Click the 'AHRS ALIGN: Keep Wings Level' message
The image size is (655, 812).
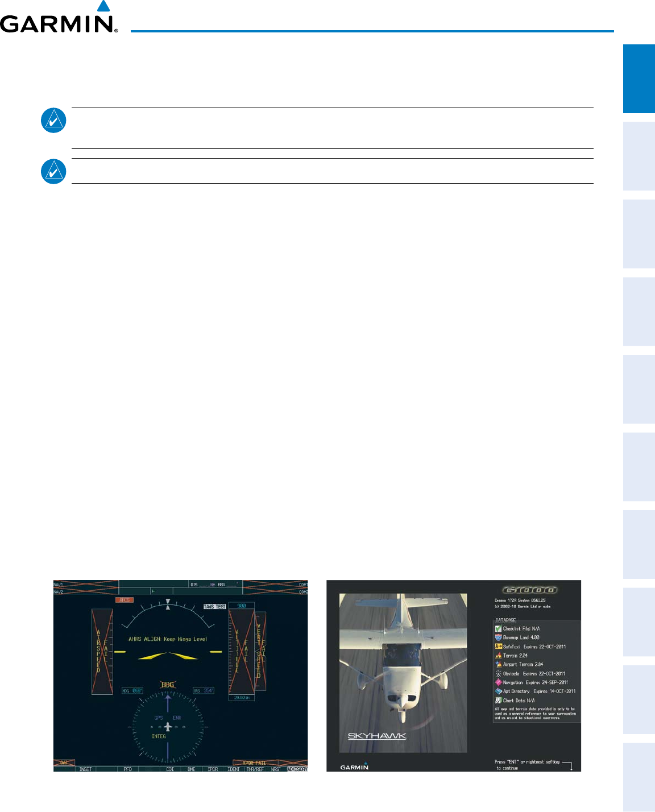point(168,639)
